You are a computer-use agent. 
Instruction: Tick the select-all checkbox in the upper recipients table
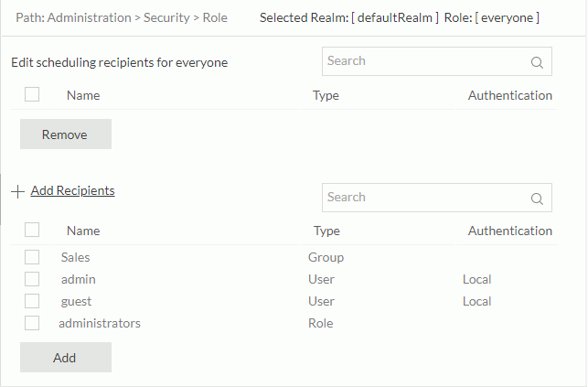(x=32, y=94)
